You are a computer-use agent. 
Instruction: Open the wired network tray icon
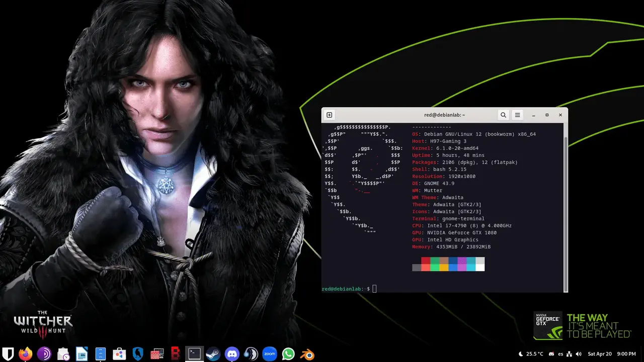point(570,354)
